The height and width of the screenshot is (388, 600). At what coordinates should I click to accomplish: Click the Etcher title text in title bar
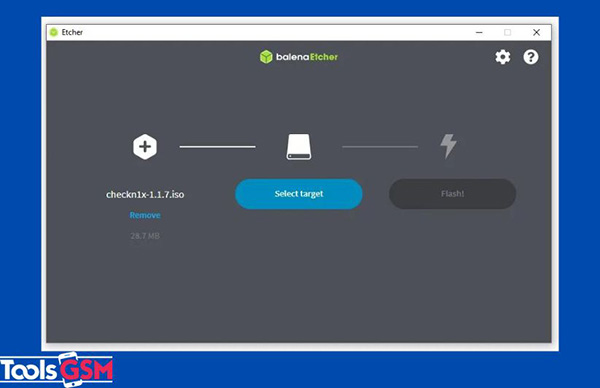[72, 32]
